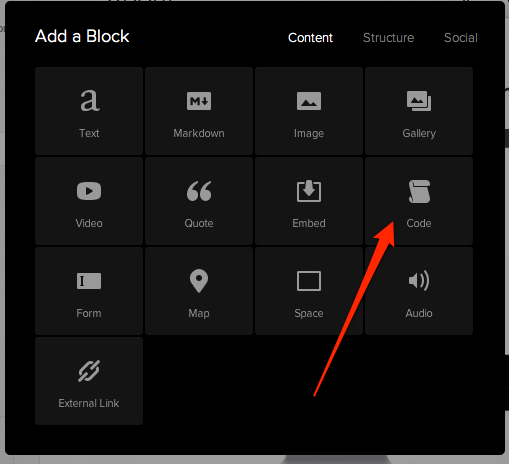Add a Form block
509x464 pixels.
pyautogui.click(x=89, y=291)
